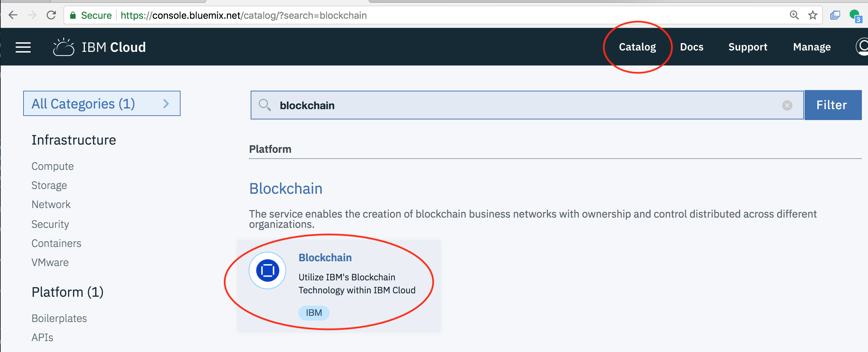Open the user profile avatar icon

pyautogui.click(x=862, y=47)
